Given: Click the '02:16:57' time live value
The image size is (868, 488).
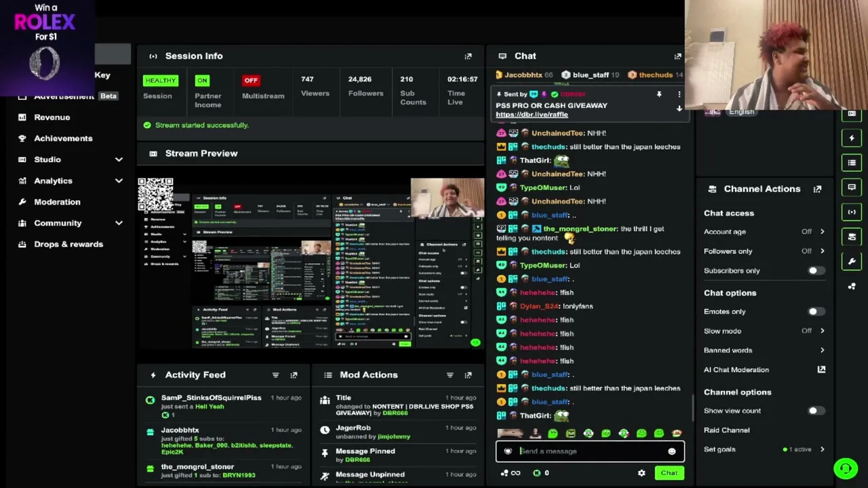Looking at the screenshot, I should coord(462,79).
